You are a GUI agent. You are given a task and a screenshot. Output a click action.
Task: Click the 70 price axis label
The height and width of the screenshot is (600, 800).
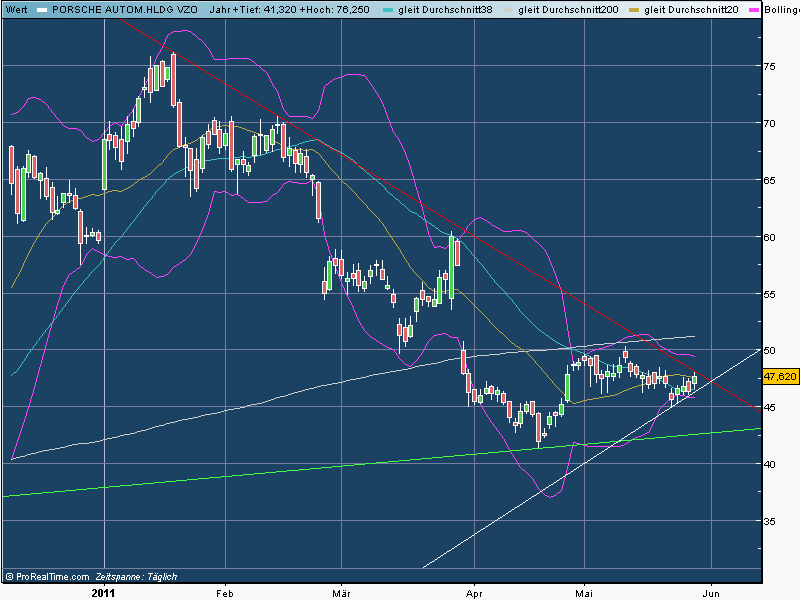pos(769,123)
